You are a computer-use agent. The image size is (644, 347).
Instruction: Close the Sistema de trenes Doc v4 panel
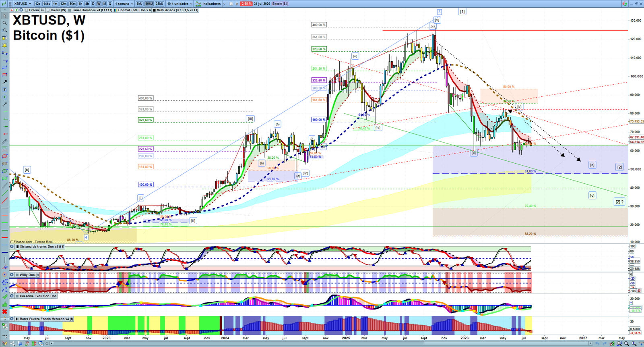12,247
